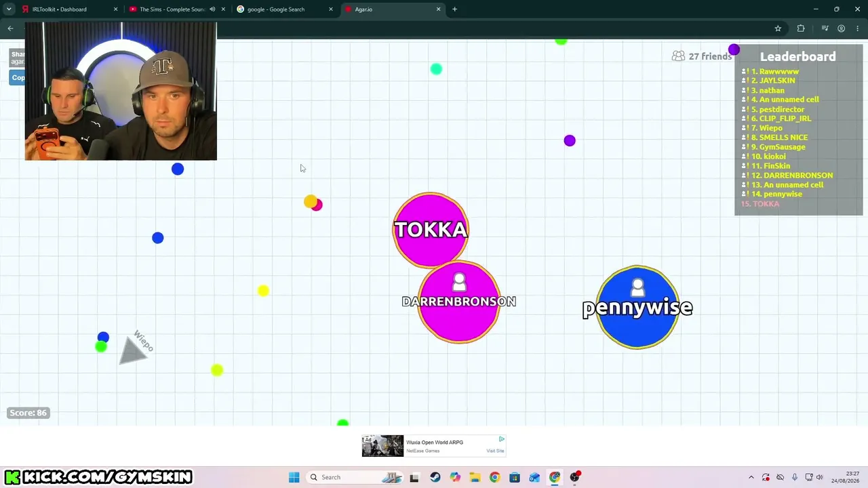The height and width of the screenshot is (488, 868).
Task: Click the Leaderboard heading
Action: pyautogui.click(x=798, y=57)
